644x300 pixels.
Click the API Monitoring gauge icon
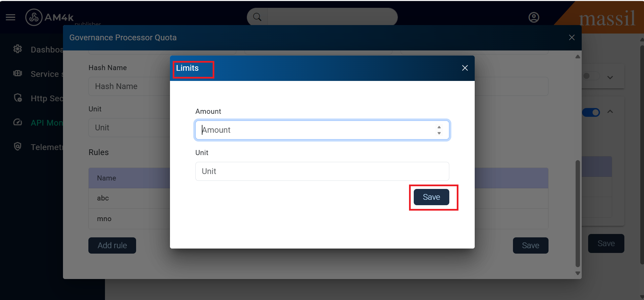tap(18, 122)
